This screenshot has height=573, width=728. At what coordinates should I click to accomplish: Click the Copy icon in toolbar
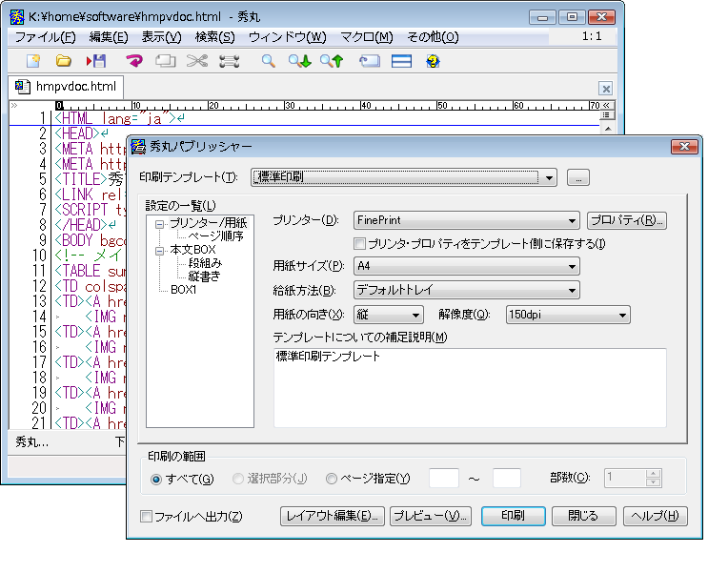coord(165,61)
